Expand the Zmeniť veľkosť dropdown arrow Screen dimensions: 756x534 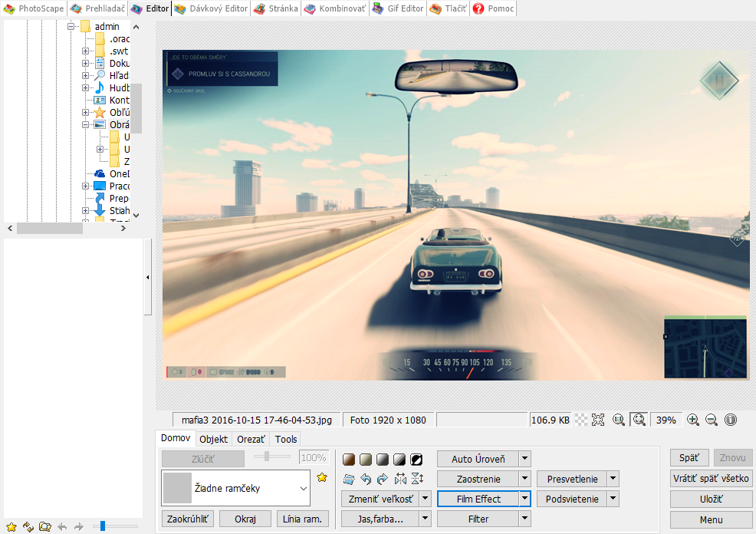426,499
